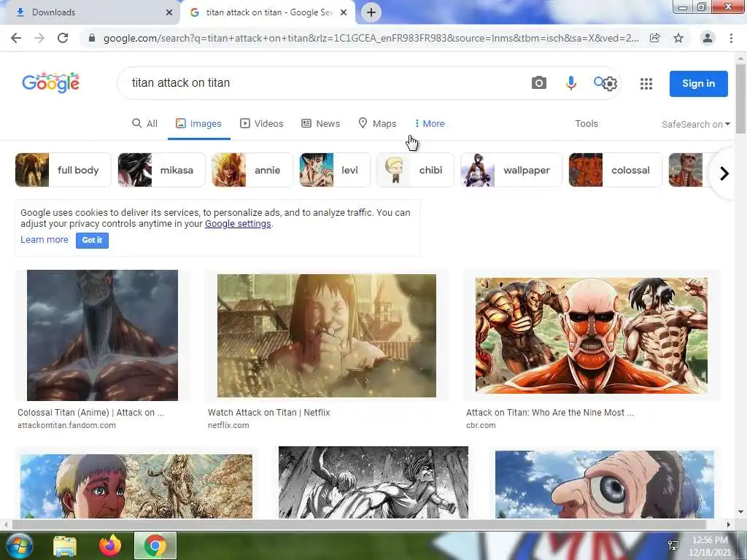Click the network icon in system tray
Image resolution: width=747 pixels, height=560 pixels.
click(x=673, y=545)
